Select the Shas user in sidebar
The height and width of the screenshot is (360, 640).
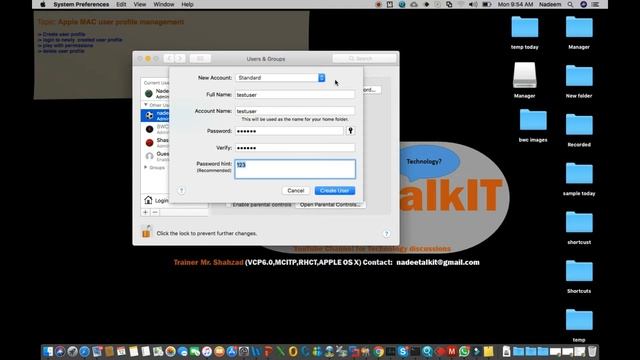(x=156, y=143)
